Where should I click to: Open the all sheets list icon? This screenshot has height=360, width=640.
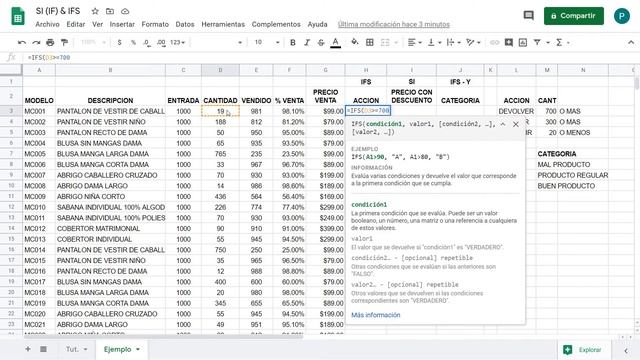click(43, 349)
